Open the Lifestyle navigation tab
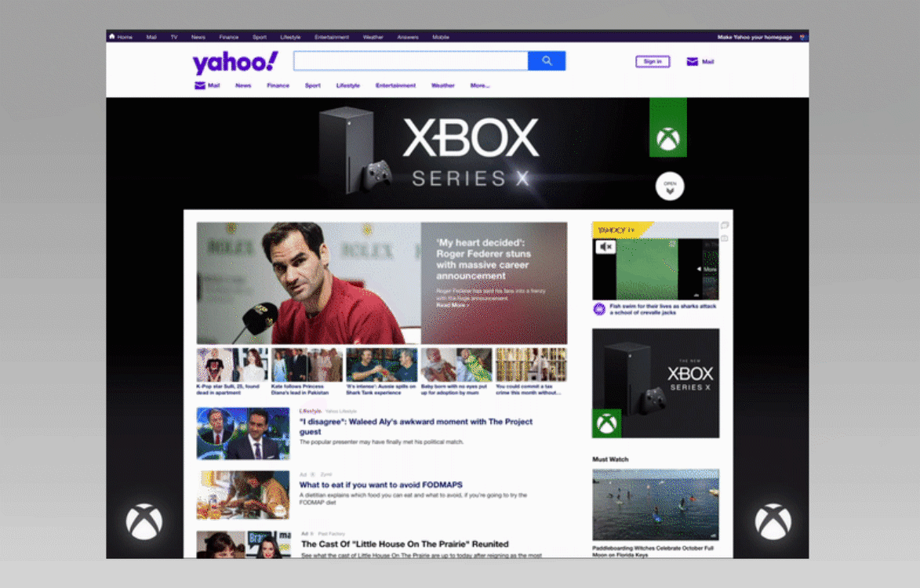Image resolution: width=920 pixels, height=588 pixels. pyautogui.click(x=348, y=85)
